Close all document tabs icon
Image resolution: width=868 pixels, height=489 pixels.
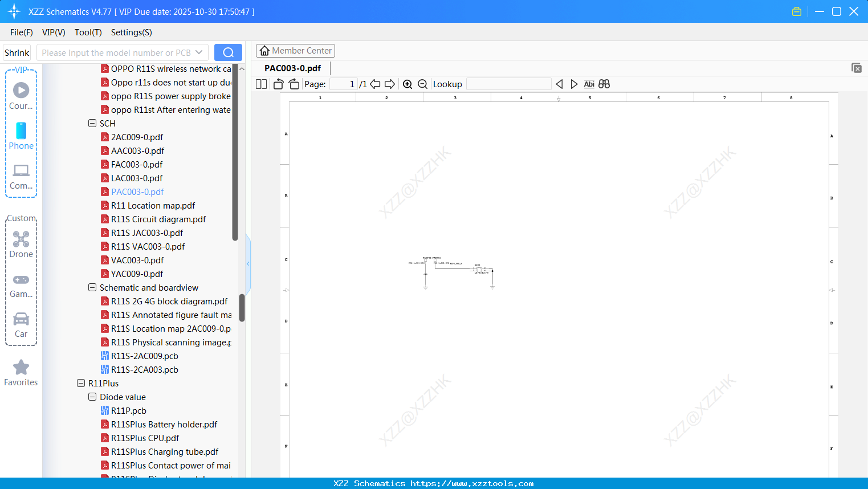pyautogui.click(x=856, y=68)
